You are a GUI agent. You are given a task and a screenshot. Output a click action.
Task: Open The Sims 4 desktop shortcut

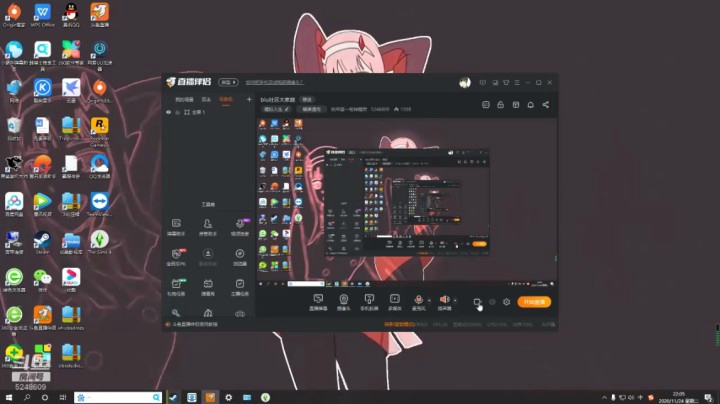click(x=99, y=242)
